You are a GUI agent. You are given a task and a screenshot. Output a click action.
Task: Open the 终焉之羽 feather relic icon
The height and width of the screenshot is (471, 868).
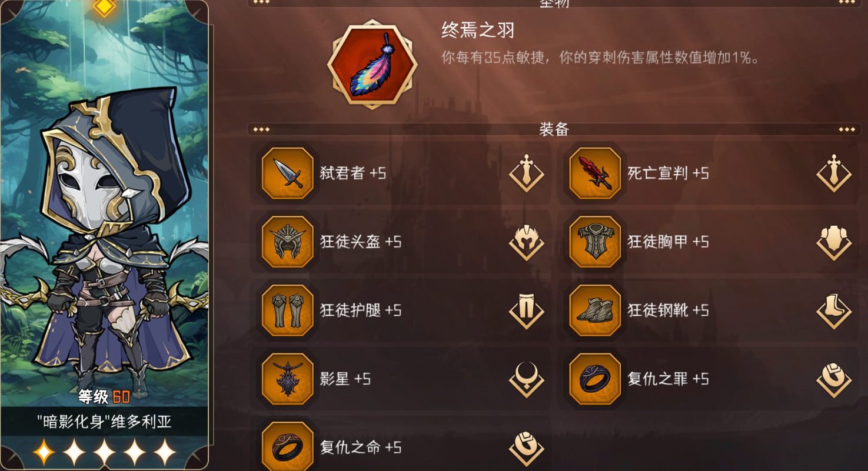[373, 65]
